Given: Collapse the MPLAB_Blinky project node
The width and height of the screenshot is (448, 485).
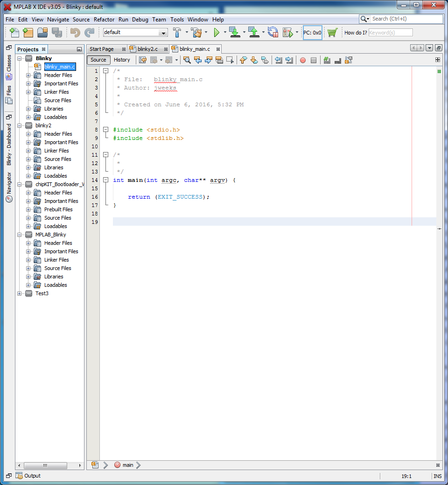Looking at the screenshot, I should click(20, 235).
